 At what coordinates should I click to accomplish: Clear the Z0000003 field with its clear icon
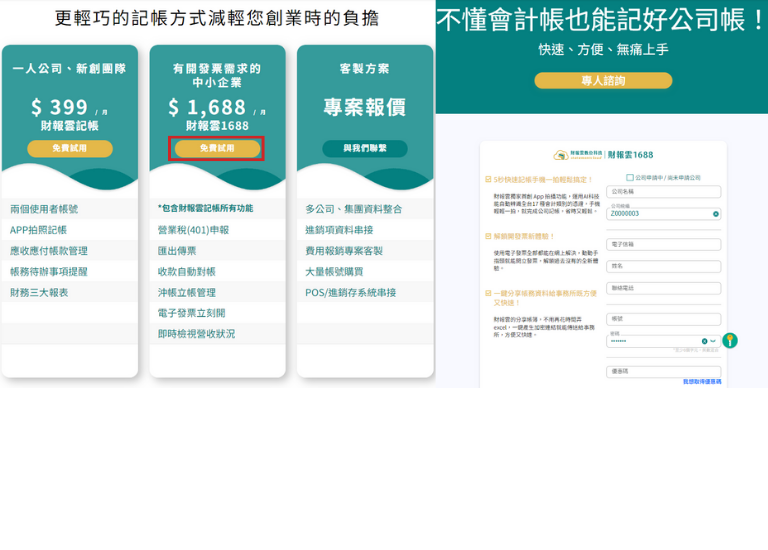coord(716,214)
